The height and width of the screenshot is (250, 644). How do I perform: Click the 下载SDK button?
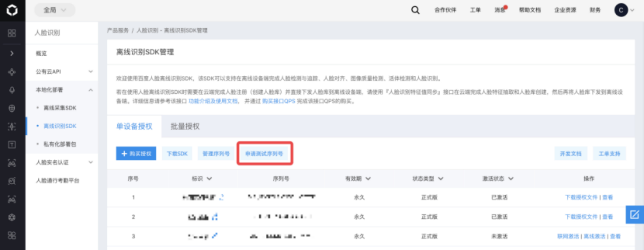[177, 153]
